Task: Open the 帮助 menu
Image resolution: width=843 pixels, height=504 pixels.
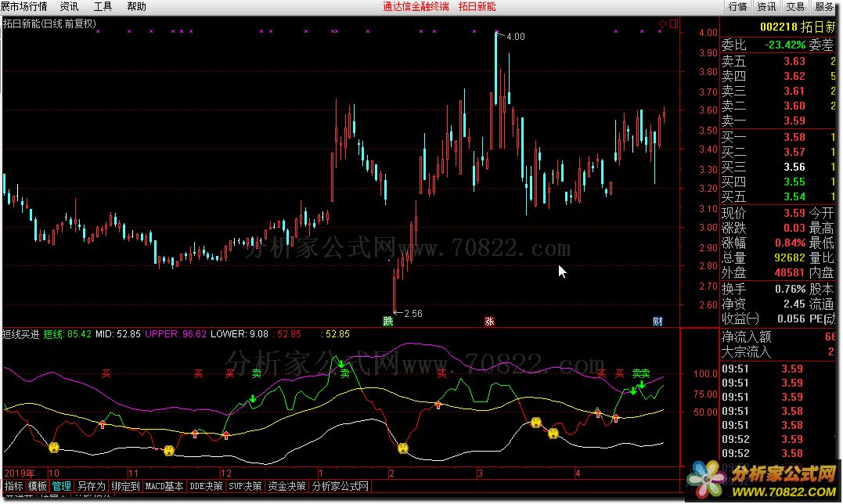Action: pyautogui.click(x=136, y=6)
